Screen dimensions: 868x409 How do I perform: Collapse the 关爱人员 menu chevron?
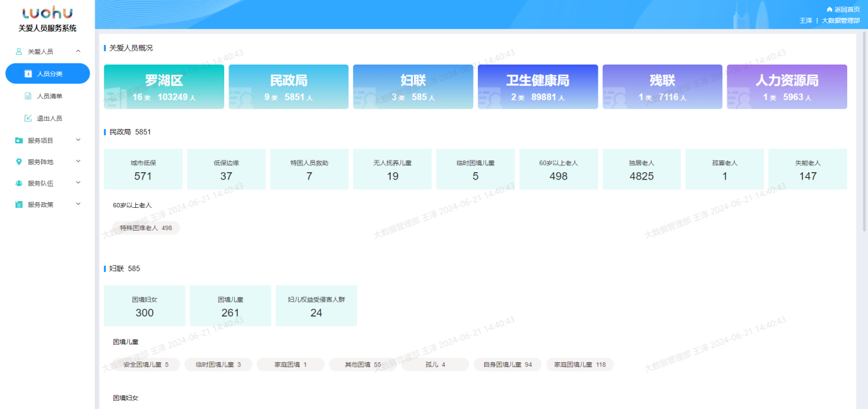coord(78,52)
